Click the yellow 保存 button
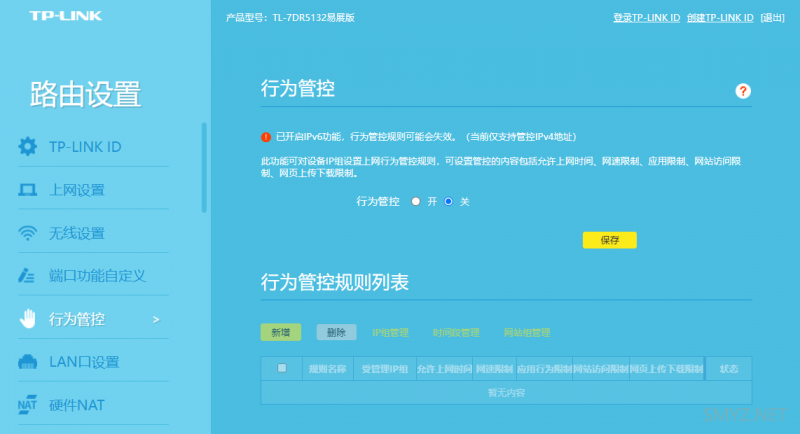Viewport: 800px width, 434px height. pos(609,240)
